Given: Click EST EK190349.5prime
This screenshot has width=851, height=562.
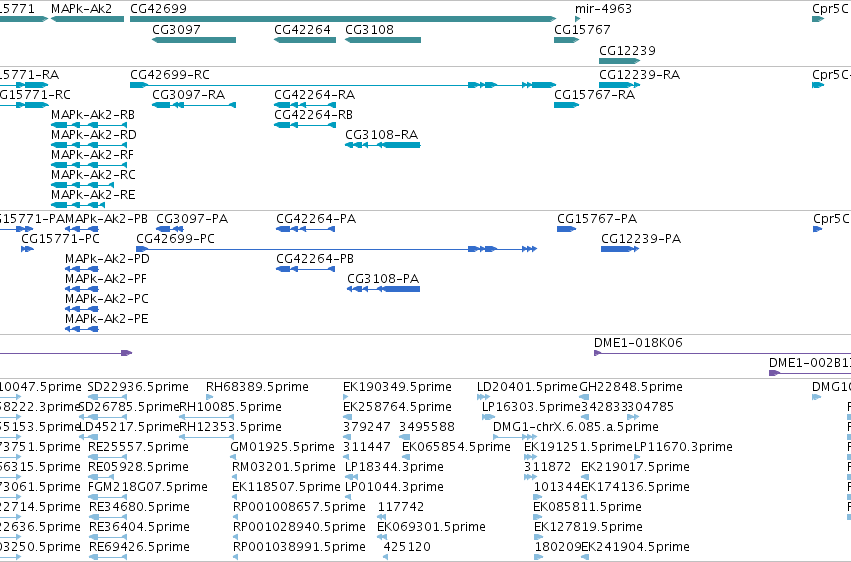Looking at the screenshot, I should (346, 397).
